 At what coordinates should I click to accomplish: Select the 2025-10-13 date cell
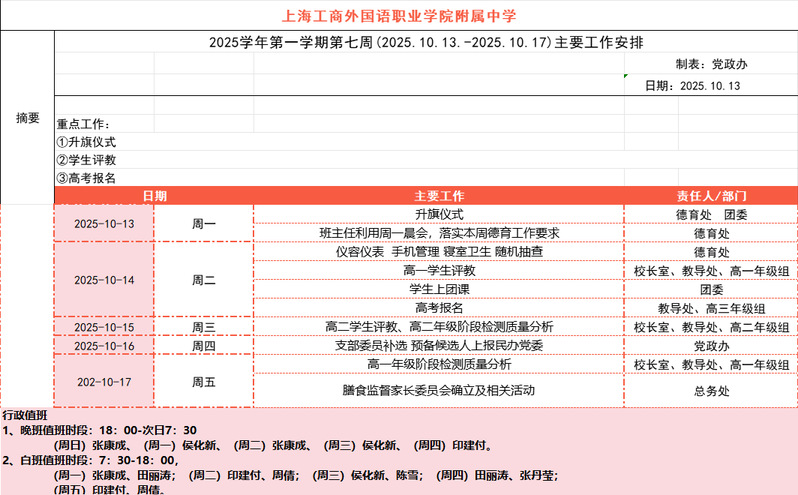coord(104,224)
